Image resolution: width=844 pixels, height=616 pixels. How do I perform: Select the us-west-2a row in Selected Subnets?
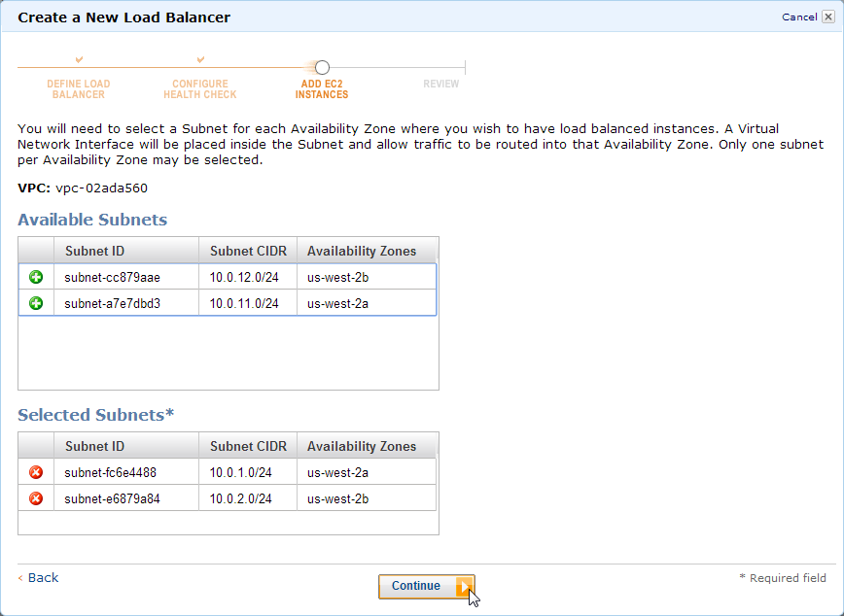point(243,472)
